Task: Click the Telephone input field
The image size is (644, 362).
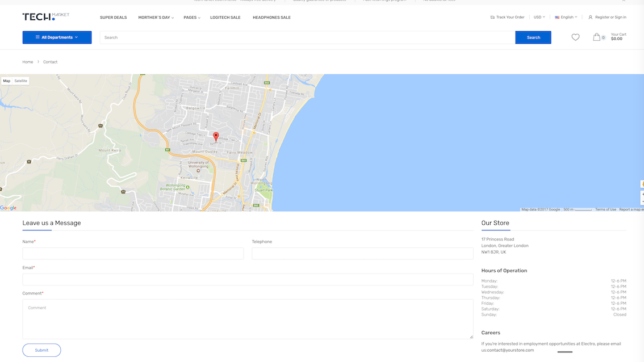Action: point(362,253)
